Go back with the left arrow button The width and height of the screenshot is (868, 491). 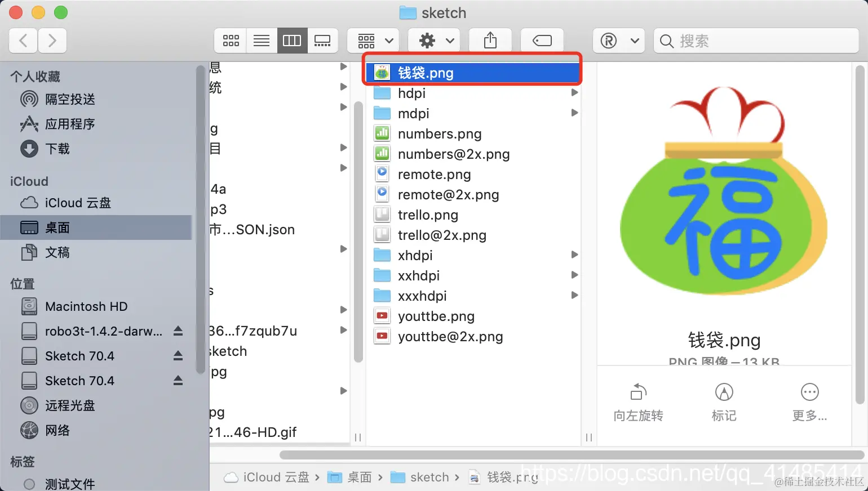24,41
